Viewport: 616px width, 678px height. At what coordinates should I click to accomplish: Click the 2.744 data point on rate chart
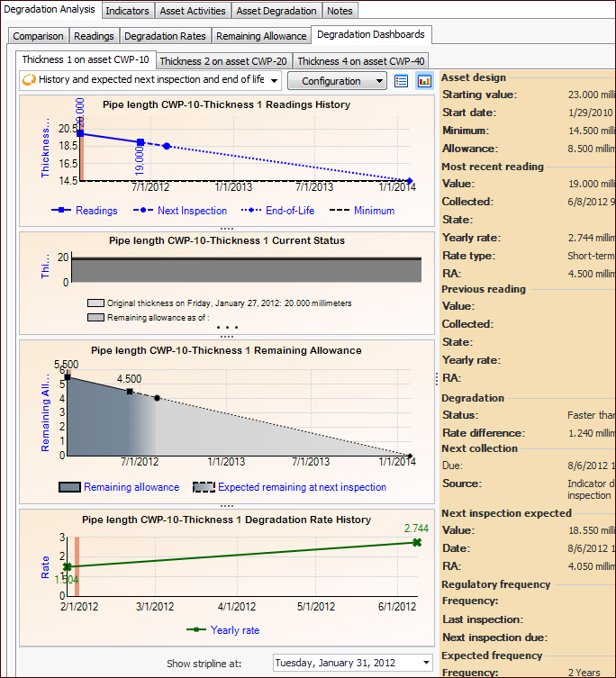pos(416,542)
